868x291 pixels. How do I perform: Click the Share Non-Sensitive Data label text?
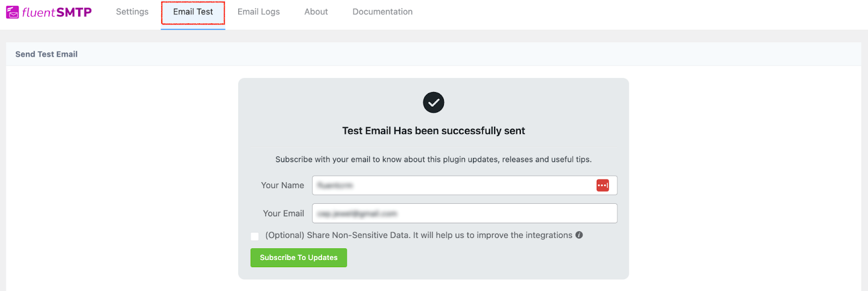coord(418,235)
